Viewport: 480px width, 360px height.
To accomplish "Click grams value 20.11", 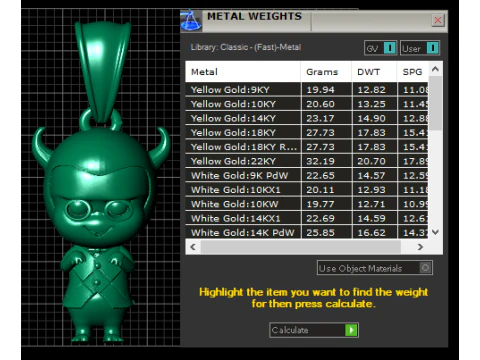I will coord(320,190).
